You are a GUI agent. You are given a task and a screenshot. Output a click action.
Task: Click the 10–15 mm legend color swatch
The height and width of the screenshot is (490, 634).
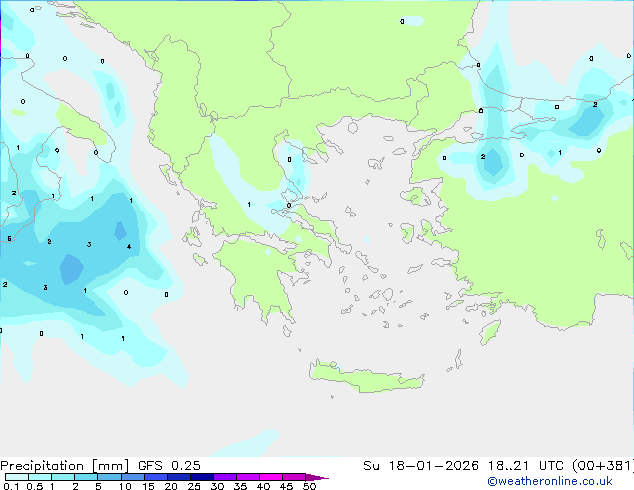132,477
